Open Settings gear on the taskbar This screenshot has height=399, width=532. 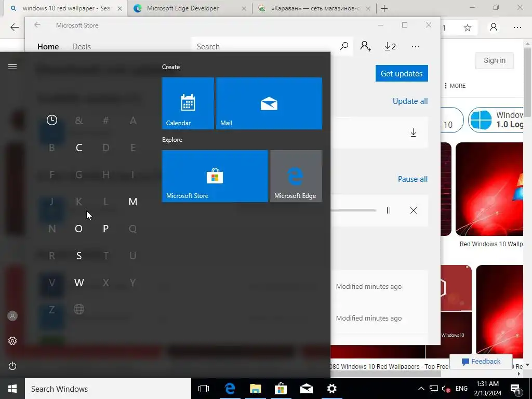[332, 389]
